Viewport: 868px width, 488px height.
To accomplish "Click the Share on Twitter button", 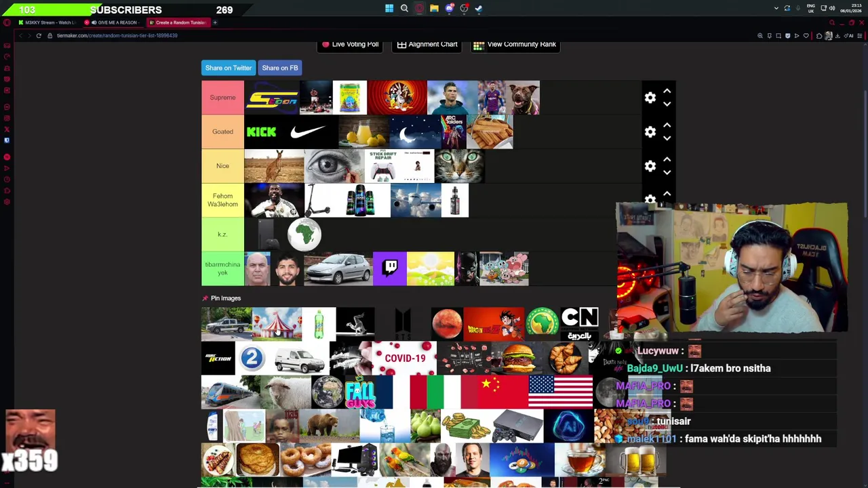I will pos(229,68).
